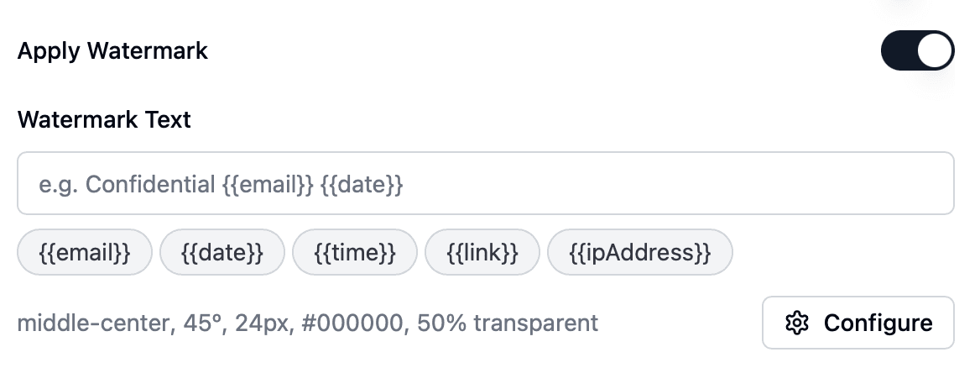Add the {{link}} placeholder chip
This screenshot has width=980, height=368.
point(482,252)
